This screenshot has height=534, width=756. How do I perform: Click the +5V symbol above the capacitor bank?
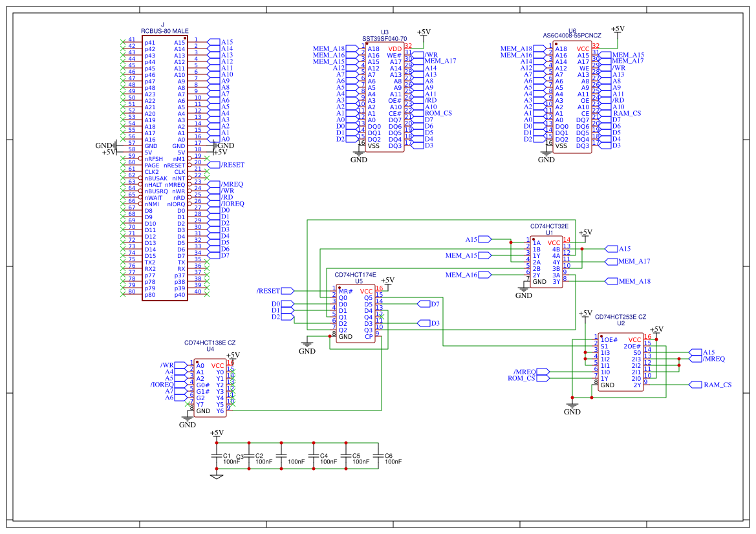tap(217, 434)
